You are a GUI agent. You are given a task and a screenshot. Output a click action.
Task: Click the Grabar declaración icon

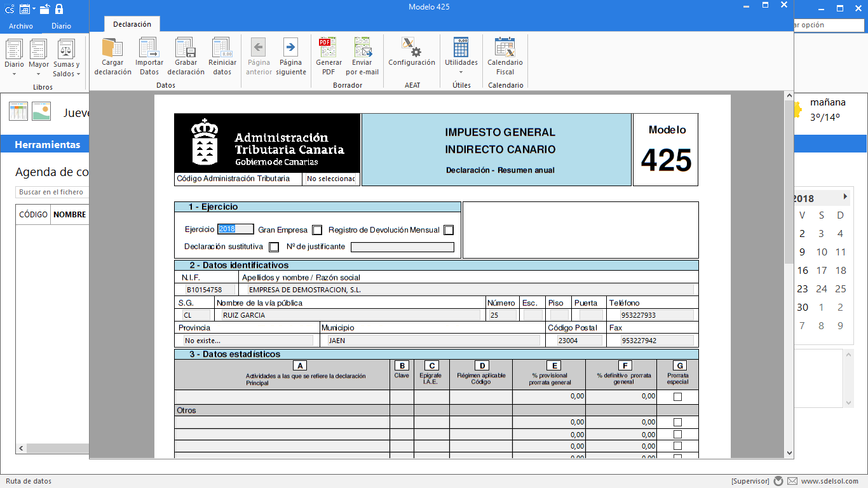186,57
